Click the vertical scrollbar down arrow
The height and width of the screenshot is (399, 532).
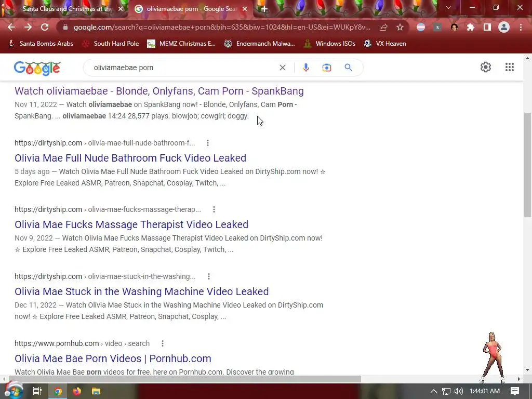[x=527, y=370]
